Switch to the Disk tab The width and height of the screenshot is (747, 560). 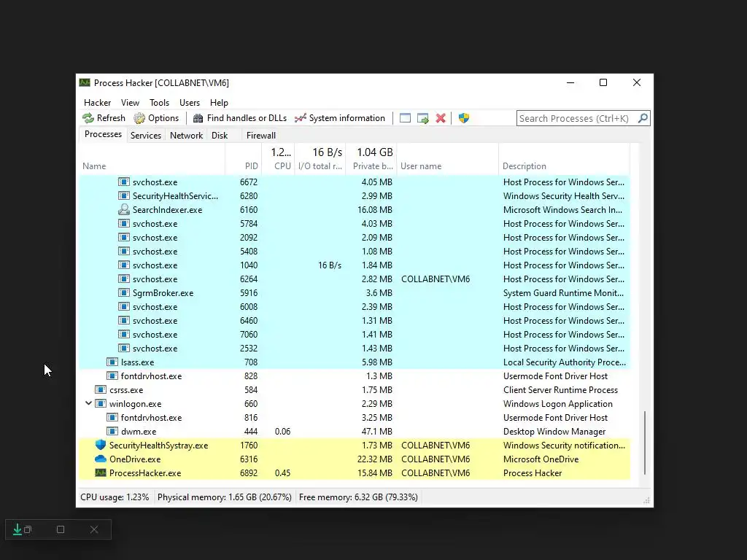click(x=220, y=136)
